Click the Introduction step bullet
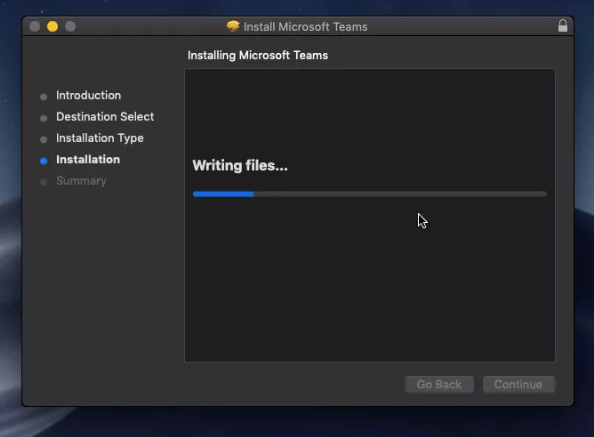 pyautogui.click(x=44, y=97)
